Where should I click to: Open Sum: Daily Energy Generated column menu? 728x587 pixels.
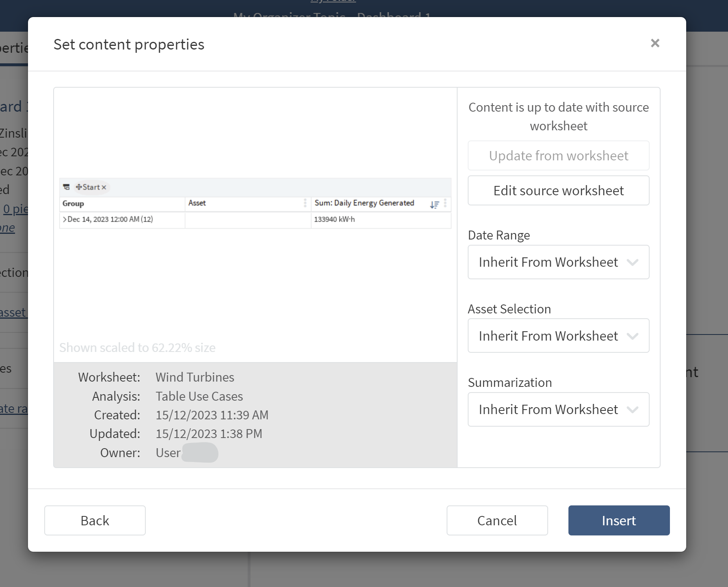click(445, 203)
